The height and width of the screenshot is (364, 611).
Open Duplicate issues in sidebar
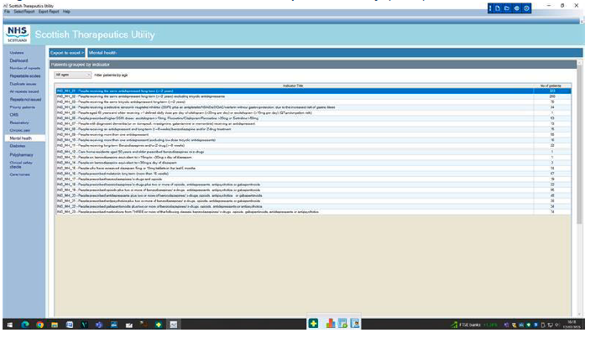tap(23, 84)
